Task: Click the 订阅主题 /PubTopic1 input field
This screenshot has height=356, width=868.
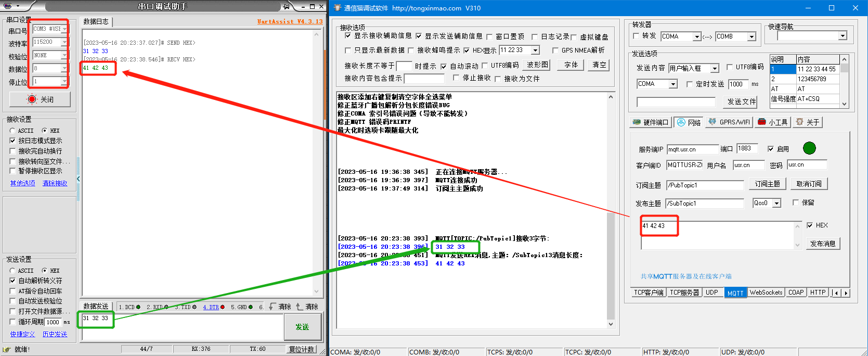Action: coord(705,185)
